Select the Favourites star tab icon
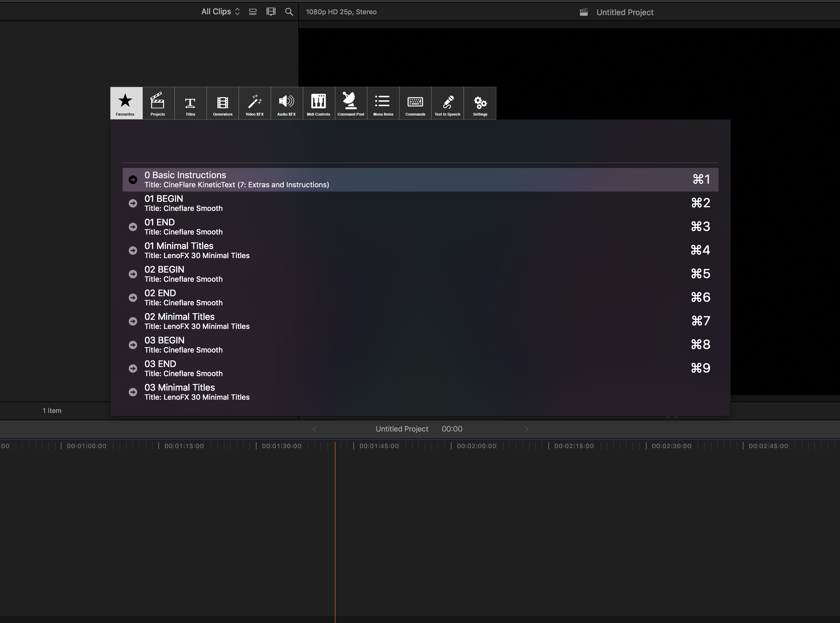This screenshot has width=840, height=623. tap(126, 103)
